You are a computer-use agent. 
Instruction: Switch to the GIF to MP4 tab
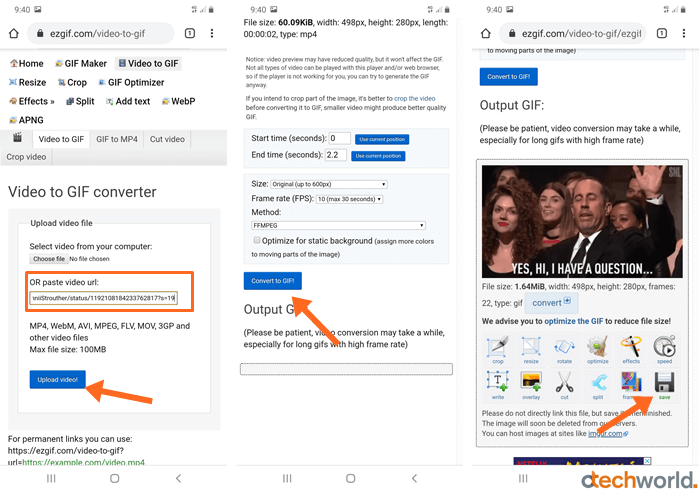(x=117, y=139)
